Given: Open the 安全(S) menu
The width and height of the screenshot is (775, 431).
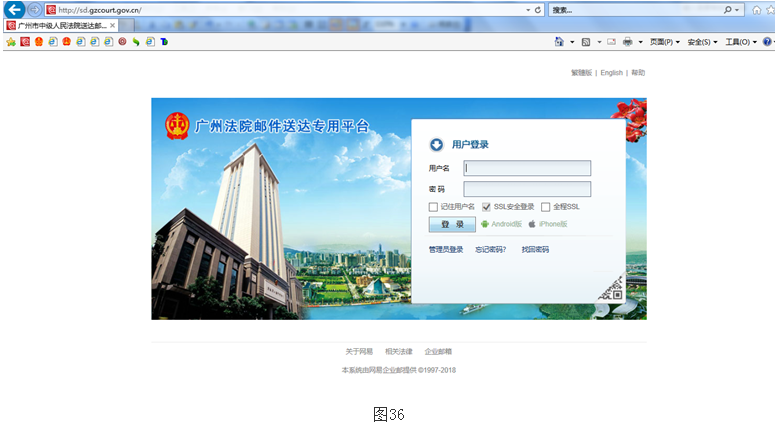Looking at the screenshot, I should 702,42.
